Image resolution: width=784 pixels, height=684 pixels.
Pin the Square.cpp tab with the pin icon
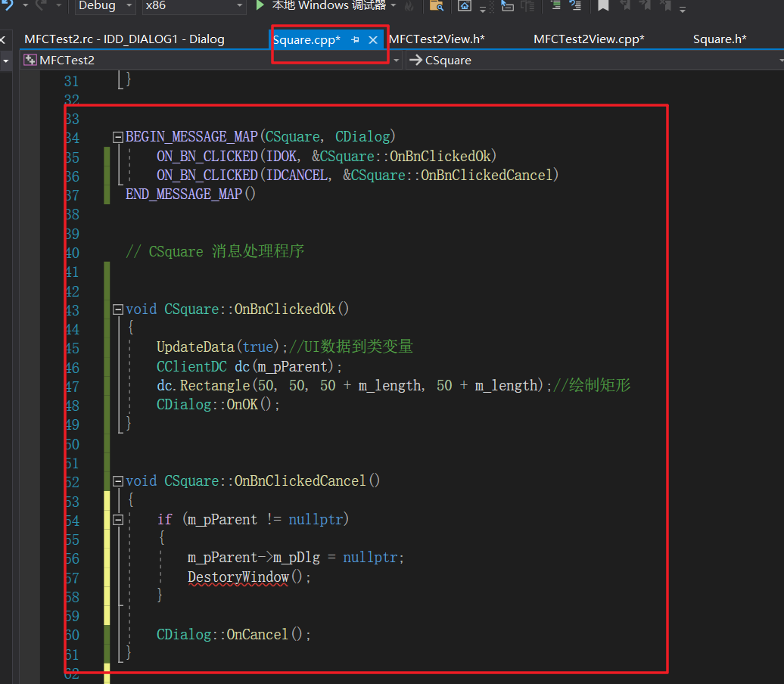(355, 39)
